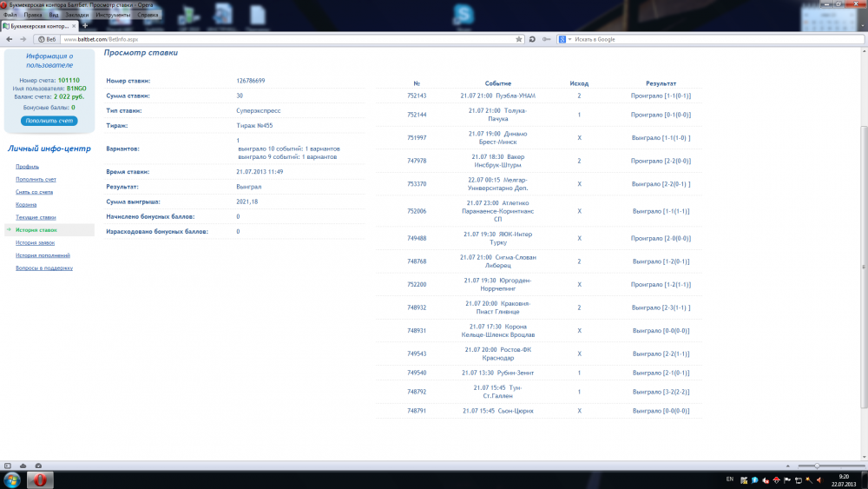
Task: Open the Закладки menu
Action: (x=76, y=15)
